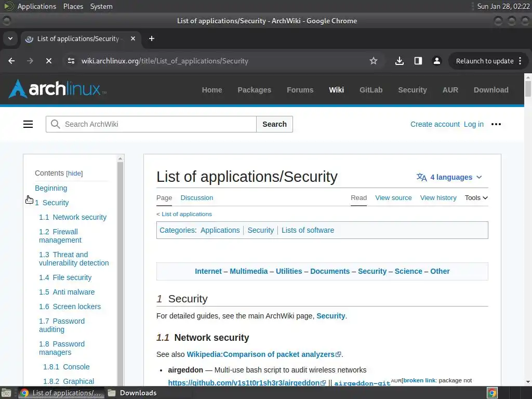Click Relaunch to update button

[x=485, y=61]
